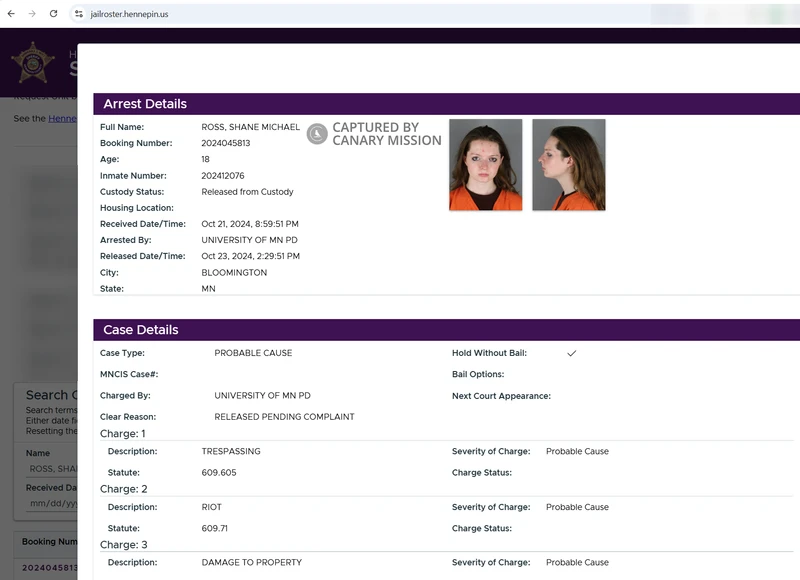Select Probable Cause severity for TRESPASSING charge

(x=577, y=451)
